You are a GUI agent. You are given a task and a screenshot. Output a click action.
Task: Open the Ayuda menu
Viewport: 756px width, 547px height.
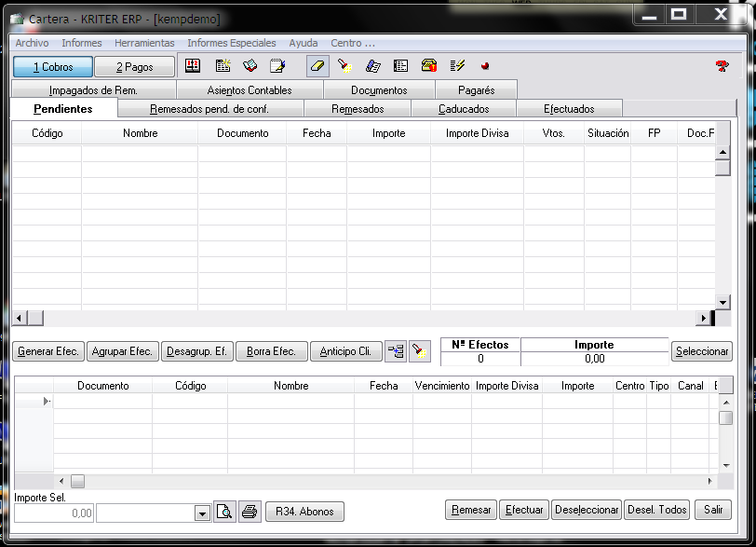(304, 43)
